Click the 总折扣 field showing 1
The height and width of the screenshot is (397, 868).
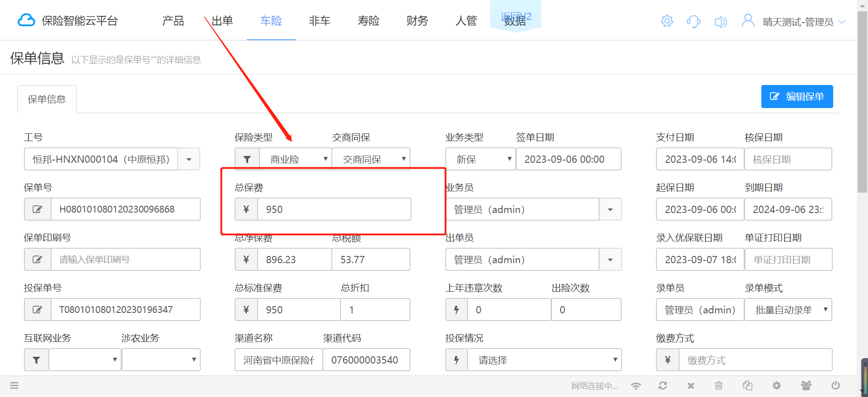(x=375, y=310)
